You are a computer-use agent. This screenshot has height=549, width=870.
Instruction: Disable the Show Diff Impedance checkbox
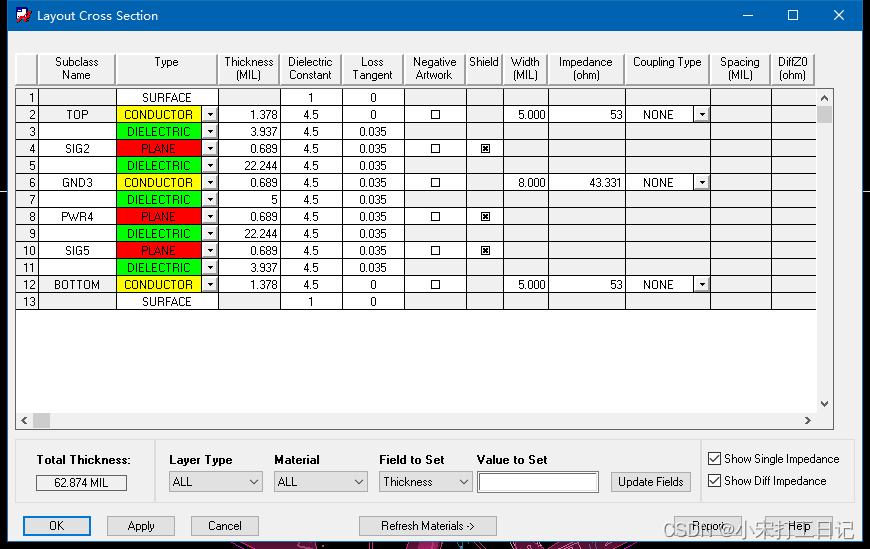tap(714, 481)
